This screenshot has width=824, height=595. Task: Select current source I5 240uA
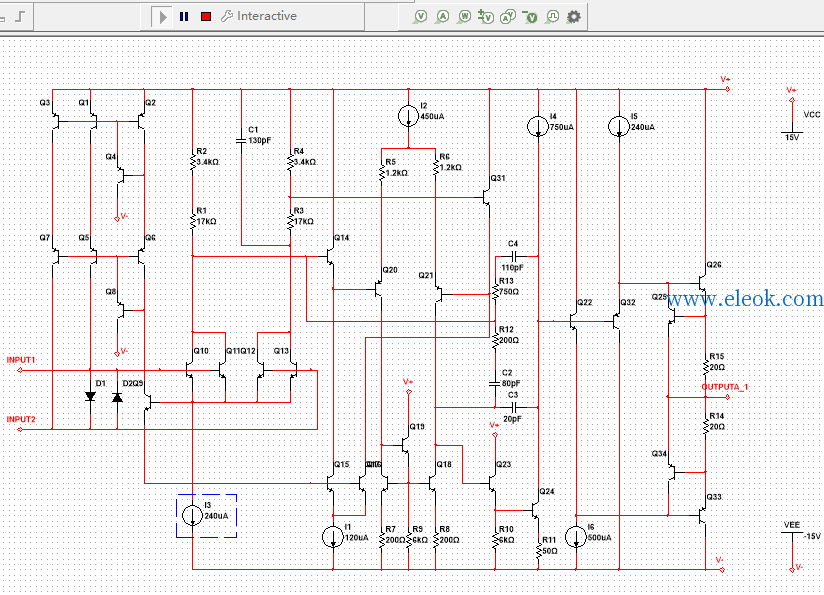click(x=619, y=127)
